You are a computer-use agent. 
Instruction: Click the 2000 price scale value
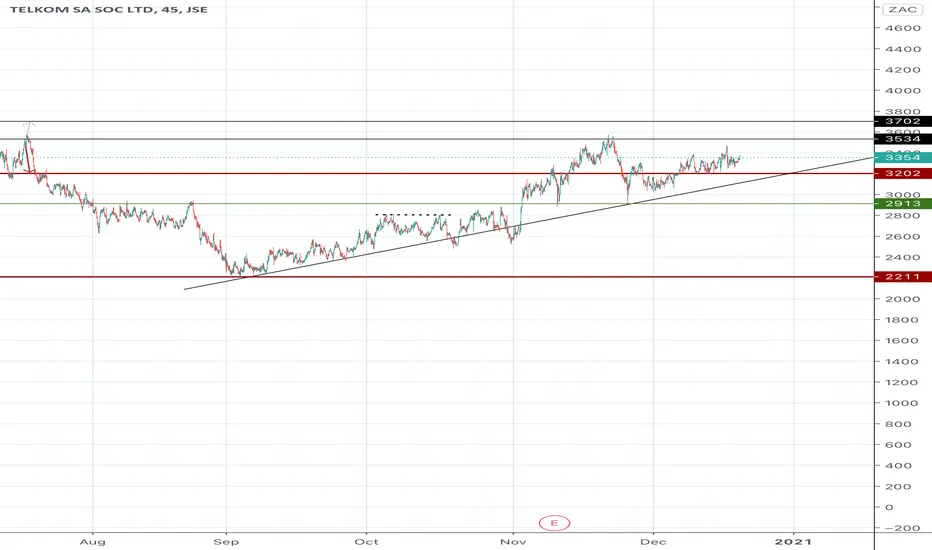[x=902, y=299]
